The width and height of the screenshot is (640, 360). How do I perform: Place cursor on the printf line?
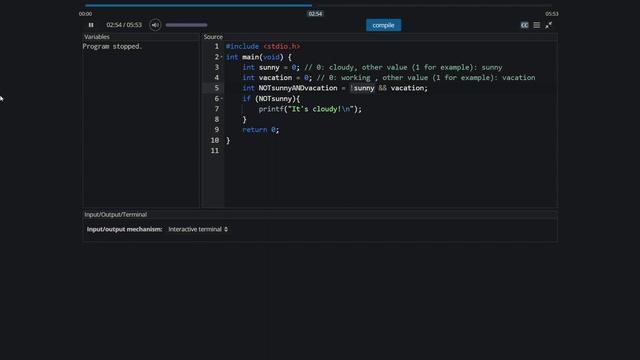pyautogui.click(x=310, y=109)
